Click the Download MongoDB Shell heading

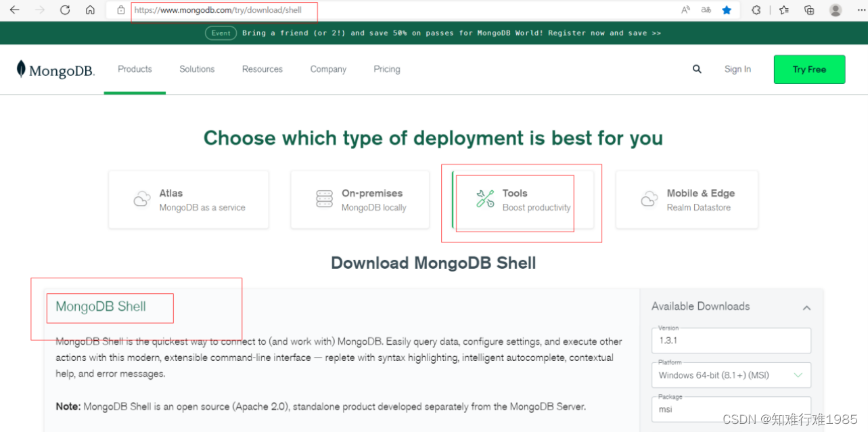pos(434,263)
